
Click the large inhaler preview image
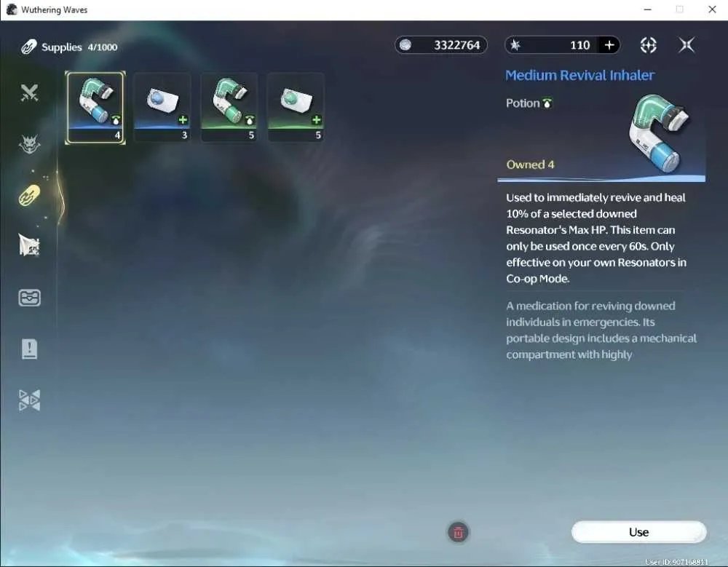pos(660,133)
